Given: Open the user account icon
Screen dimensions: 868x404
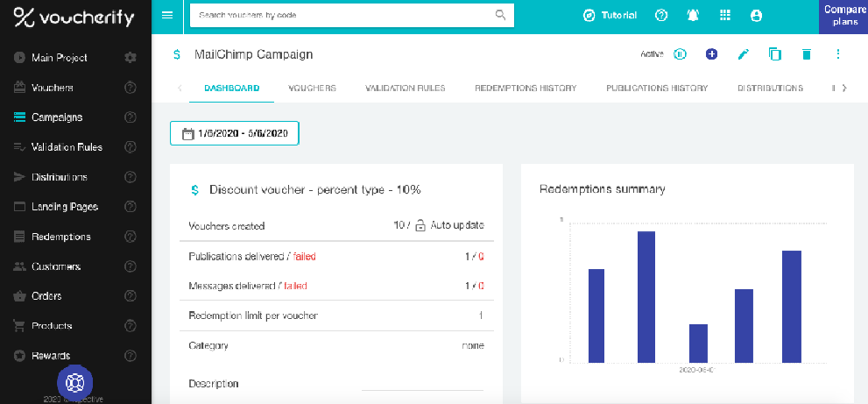Looking at the screenshot, I should click(756, 16).
